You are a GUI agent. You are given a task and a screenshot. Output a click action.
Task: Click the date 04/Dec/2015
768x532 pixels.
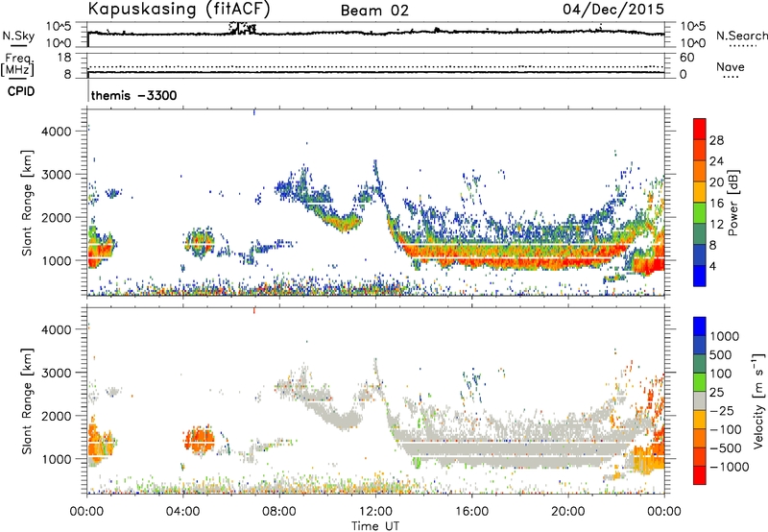click(x=613, y=10)
